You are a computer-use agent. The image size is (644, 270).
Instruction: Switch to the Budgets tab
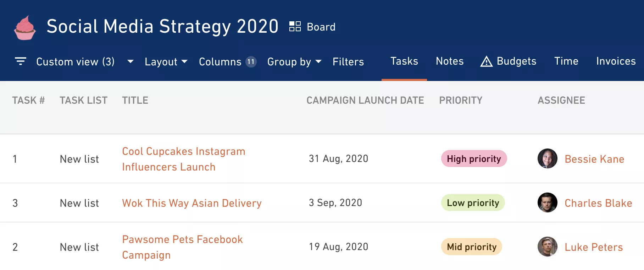508,61
